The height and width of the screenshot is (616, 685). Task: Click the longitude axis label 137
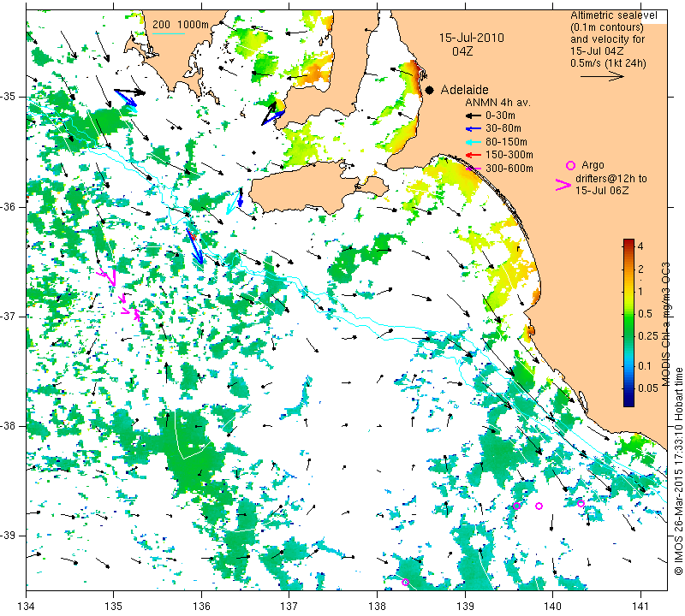pos(289,607)
